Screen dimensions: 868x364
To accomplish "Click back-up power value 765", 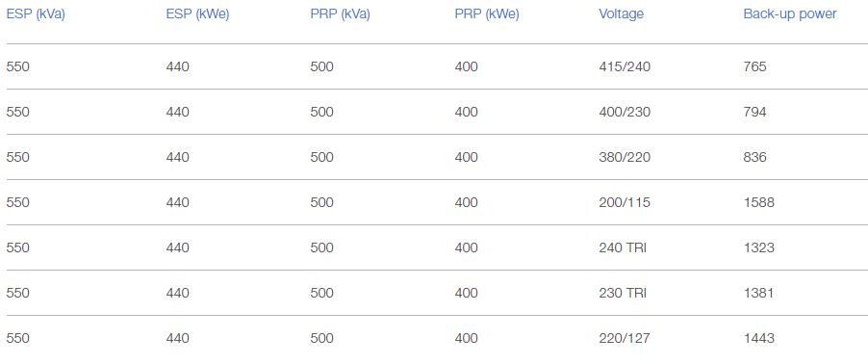I will [x=755, y=67].
